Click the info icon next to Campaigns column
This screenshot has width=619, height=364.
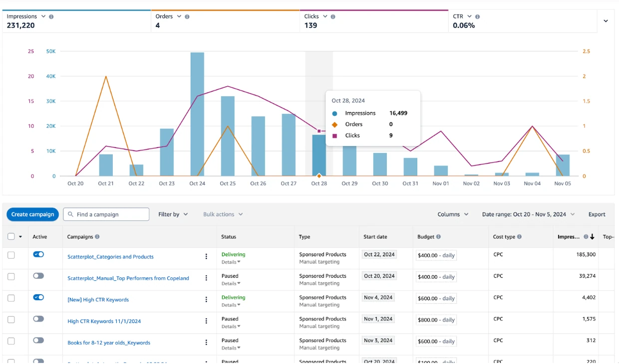point(97,237)
